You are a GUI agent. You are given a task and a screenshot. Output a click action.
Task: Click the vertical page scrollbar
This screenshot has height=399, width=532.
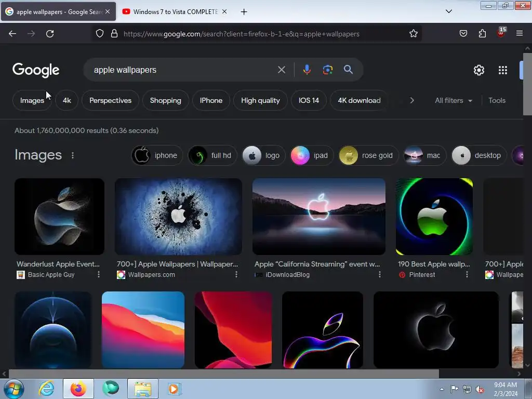click(x=528, y=84)
